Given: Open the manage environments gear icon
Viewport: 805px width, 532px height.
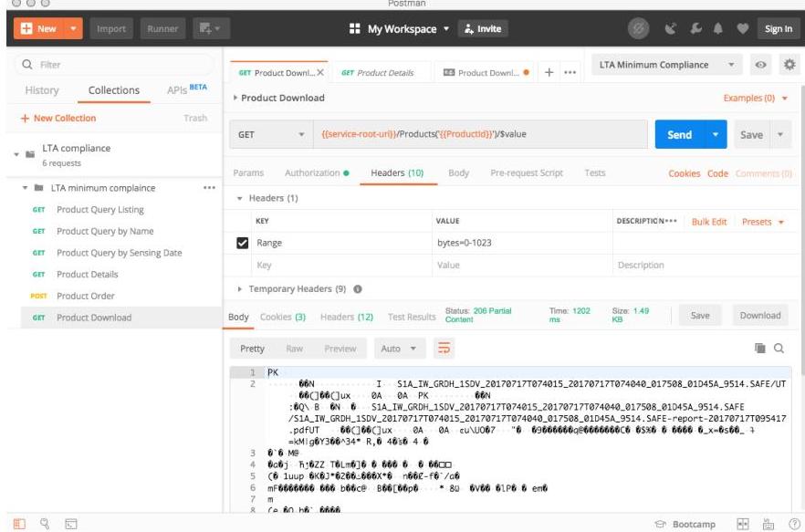Looking at the screenshot, I should pos(789,65).
